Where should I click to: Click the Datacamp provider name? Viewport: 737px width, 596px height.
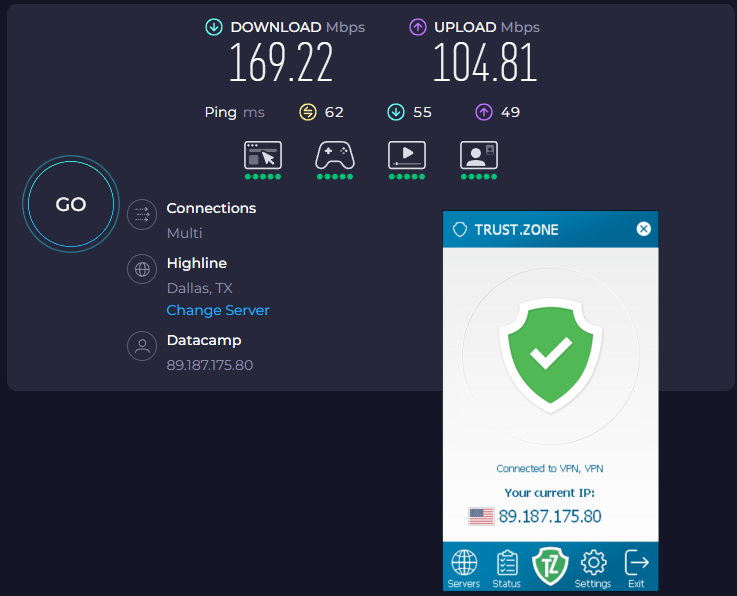pos(204,340)
